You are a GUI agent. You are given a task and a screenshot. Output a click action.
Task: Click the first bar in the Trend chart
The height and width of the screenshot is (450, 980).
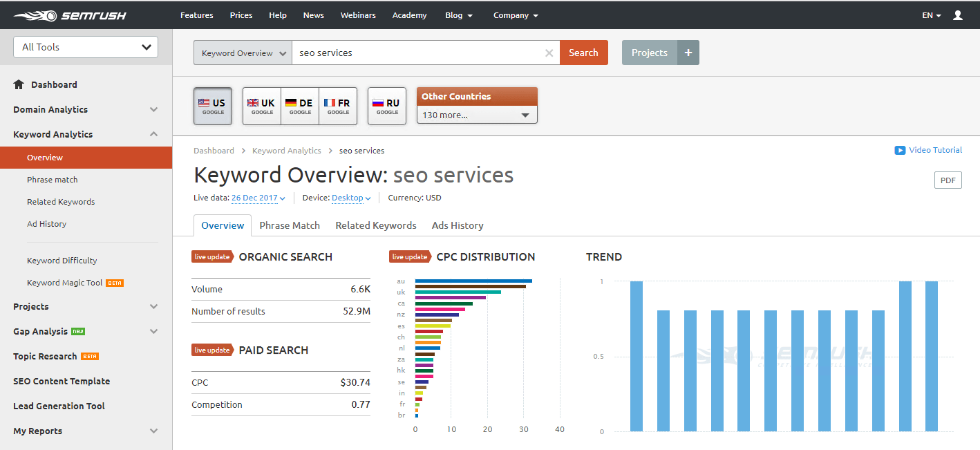pyautogui.click(x=637, y=356)
